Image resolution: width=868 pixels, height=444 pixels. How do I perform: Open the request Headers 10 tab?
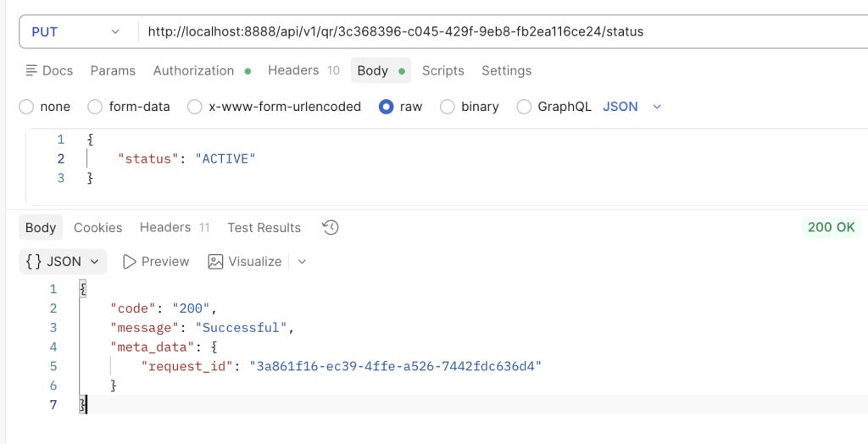point(303,70)
